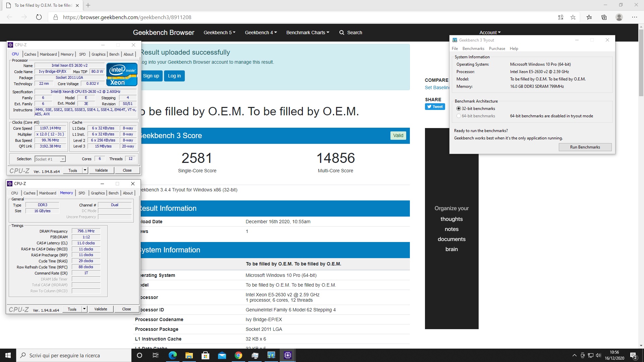Image resolution: width=644 pixels, height=362 pixels.
Task: Open Microsoft Edge from the taskbar
Action: pos(172,355)
